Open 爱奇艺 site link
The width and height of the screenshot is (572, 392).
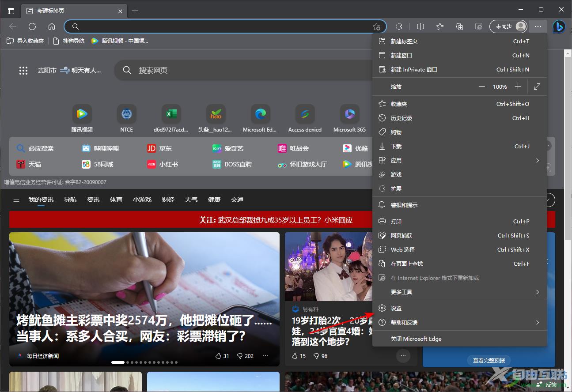coord(228,148)
